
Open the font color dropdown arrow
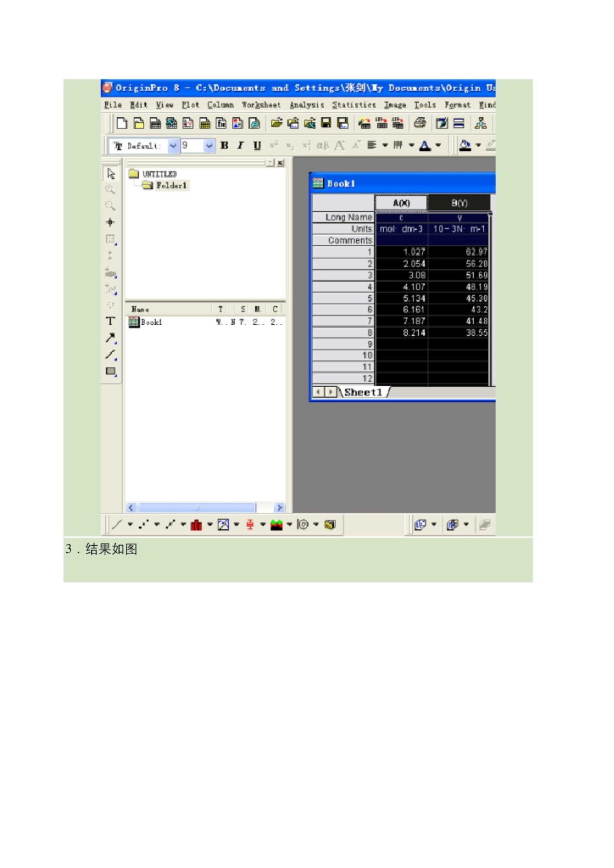pos(438,145)
